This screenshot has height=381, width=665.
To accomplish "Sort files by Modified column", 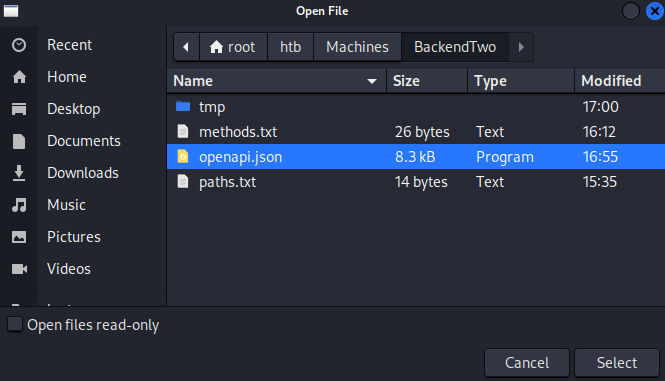I will tap(620, 81).
